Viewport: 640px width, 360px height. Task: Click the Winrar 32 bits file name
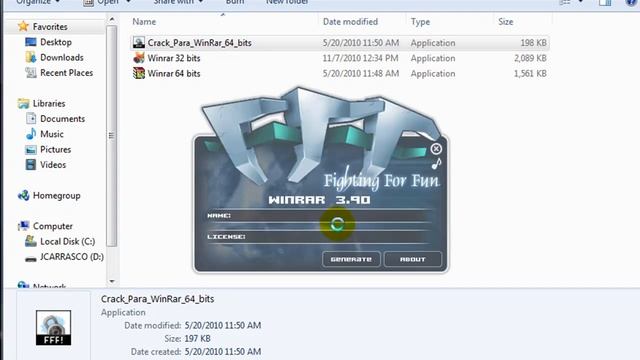coord(174,58)
